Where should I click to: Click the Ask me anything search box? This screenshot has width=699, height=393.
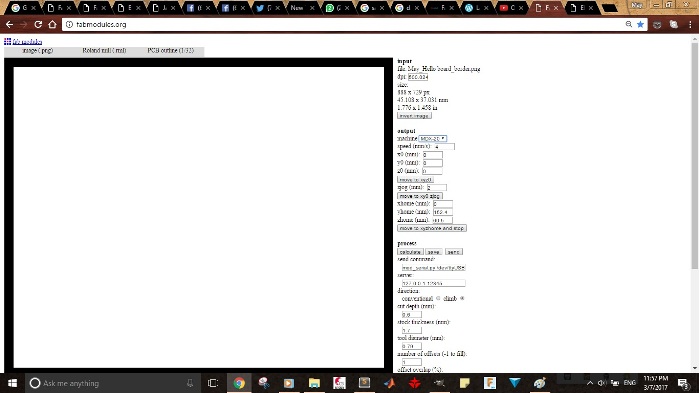point(111,383)
